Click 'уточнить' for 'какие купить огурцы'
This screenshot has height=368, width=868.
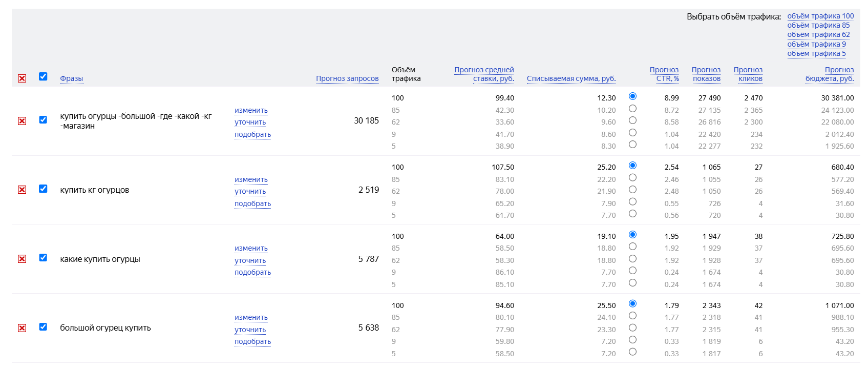coord(250,260)
